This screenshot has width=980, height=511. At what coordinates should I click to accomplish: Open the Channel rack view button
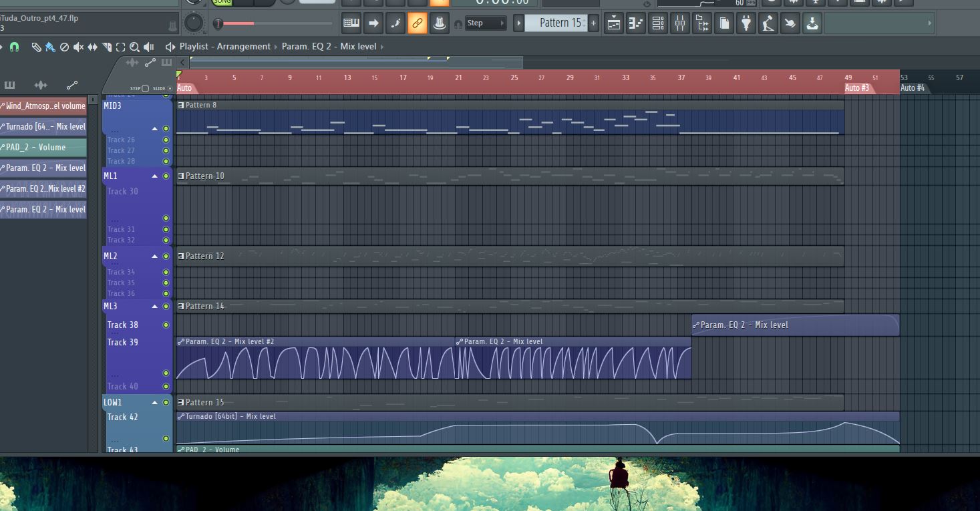coord(658,24)
